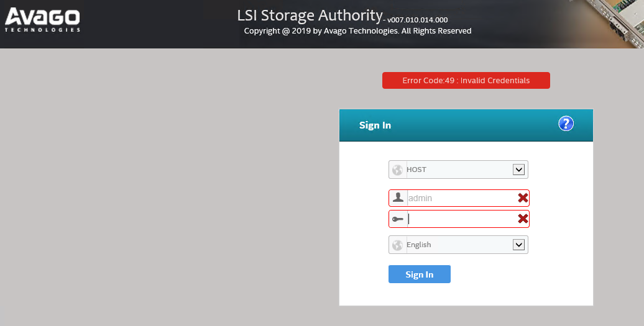Click the LSI Storage Authority title
This screenshot has width=644, height=326.
[x=310, y=16]
